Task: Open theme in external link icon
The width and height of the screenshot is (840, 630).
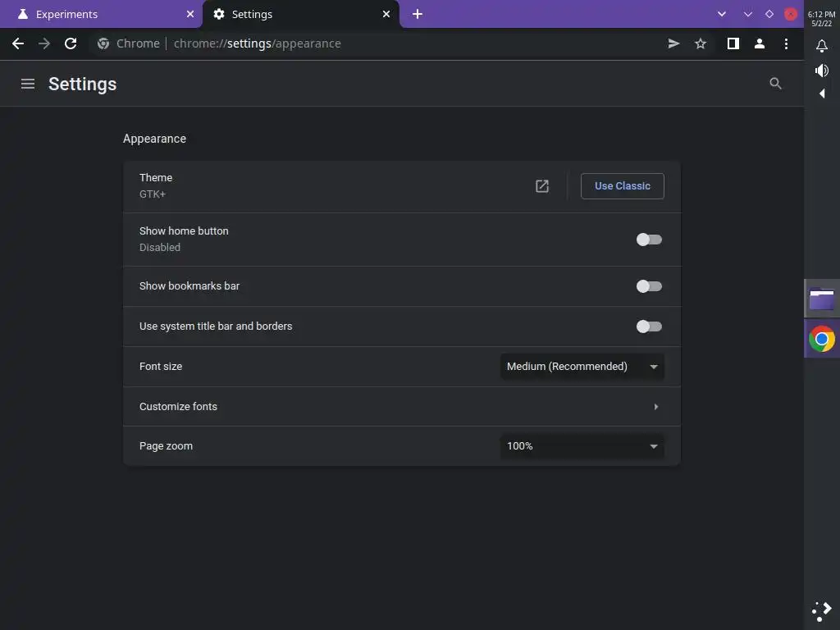Action: click(542, 186)
